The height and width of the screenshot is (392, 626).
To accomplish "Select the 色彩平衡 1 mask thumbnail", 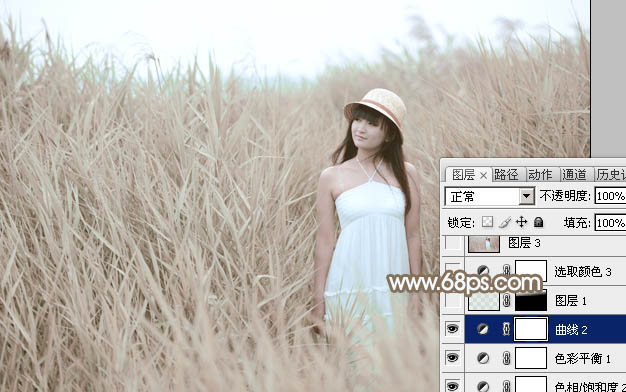I will 531,358.
